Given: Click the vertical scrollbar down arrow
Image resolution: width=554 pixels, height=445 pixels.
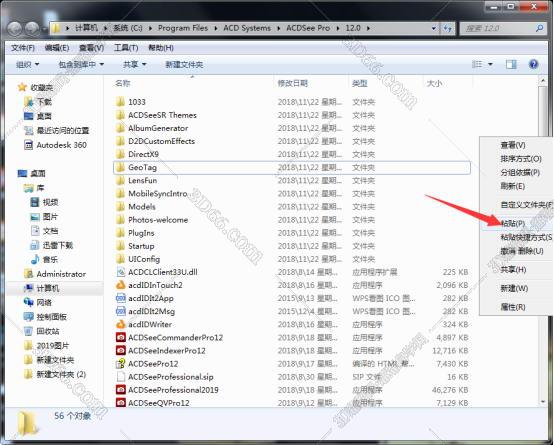Looking at the screenshot, I should [543, 402].
